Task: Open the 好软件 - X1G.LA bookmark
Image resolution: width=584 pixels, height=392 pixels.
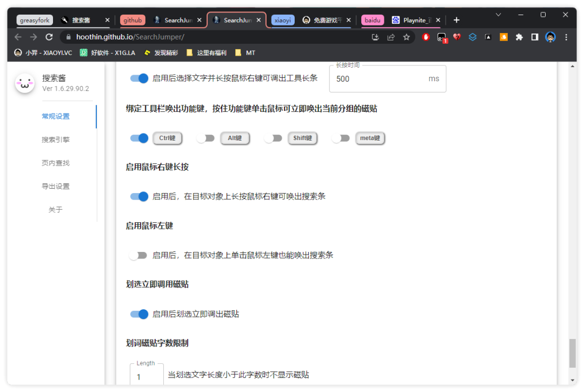Action: (108, 53)
